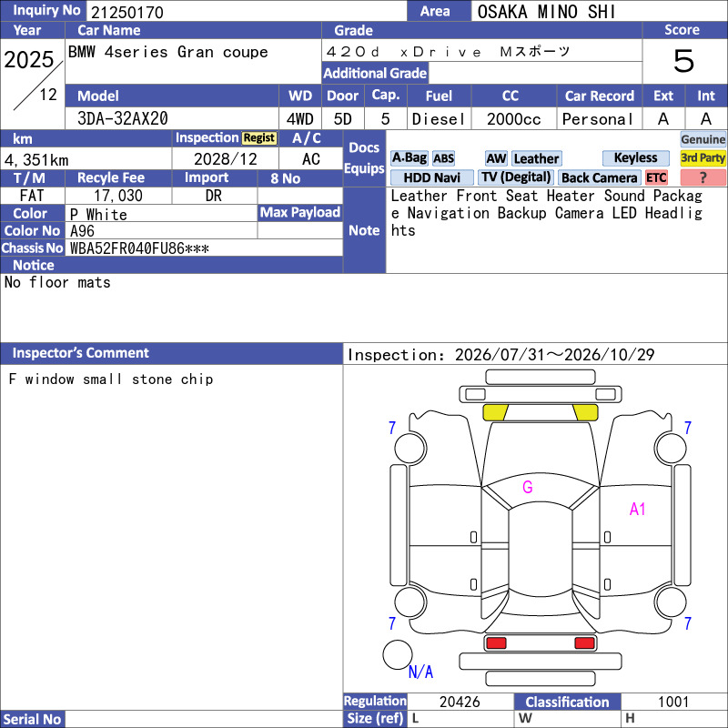The height and width of the screenshot is (728, 728).
Task: Click the ABS equipment badge
Action: tap(443, 158)
